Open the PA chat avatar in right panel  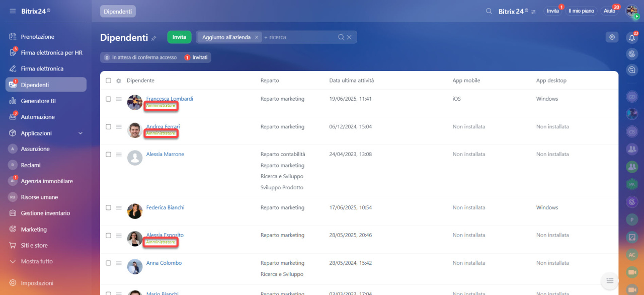point(632,184)
